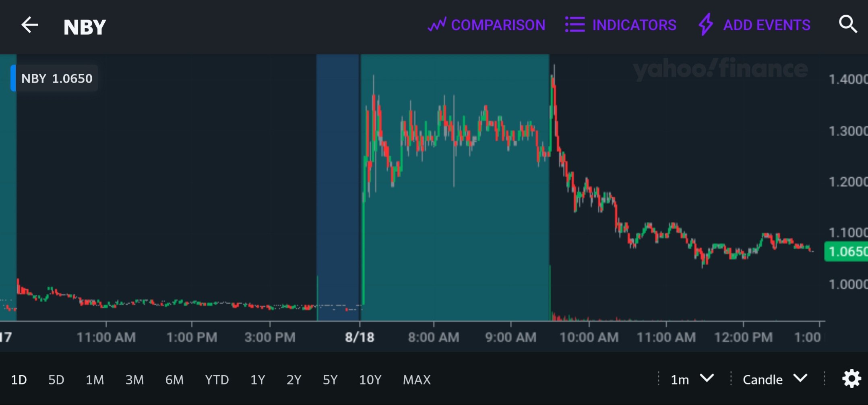The height and width of the screenshot is (405, 868).
Task: Click the 12:00 PM axis label
Action: pyautogui.click(x=744, y=337)
